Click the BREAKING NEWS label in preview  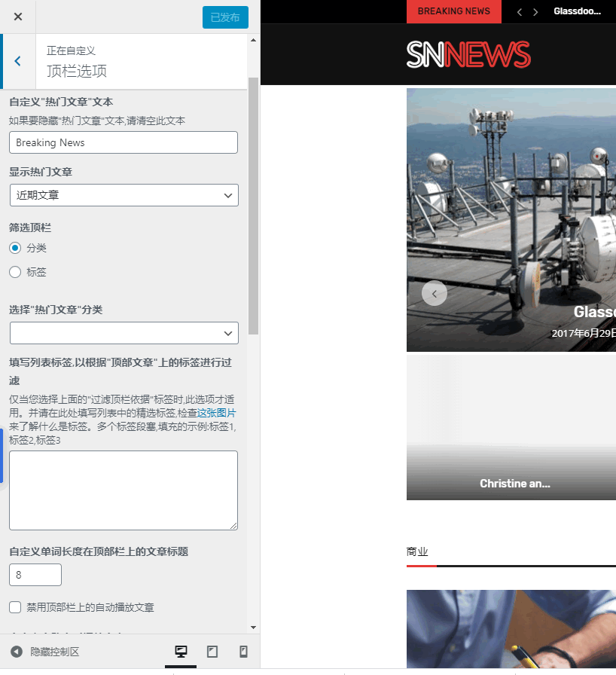(454, 11)
